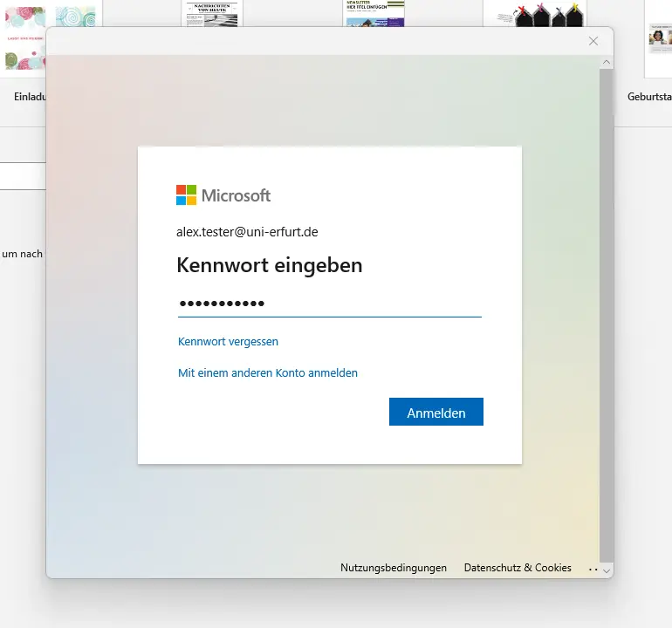The image size is (672, 628).
Task: Open the Kennwort vergessen link
Action: [228, 342]
